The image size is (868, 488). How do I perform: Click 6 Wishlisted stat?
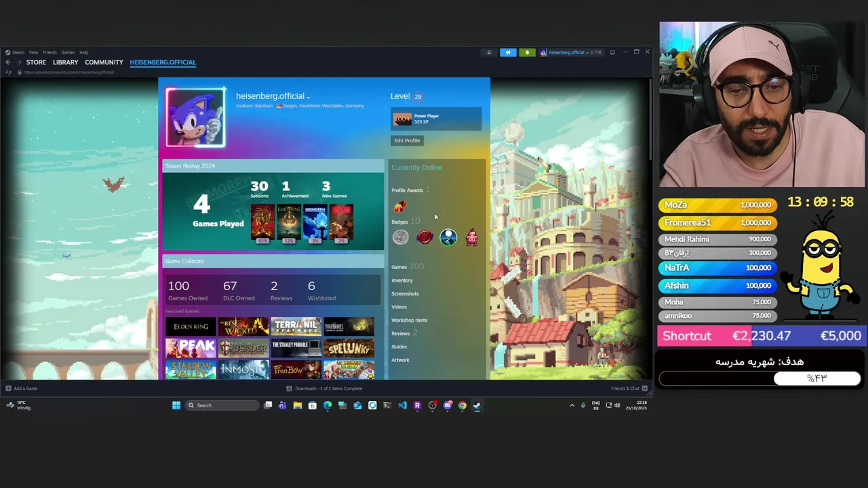point(321,290)
